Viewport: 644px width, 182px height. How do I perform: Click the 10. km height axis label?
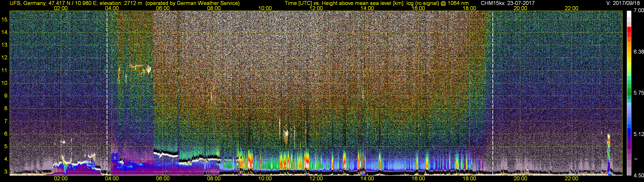tap(5, 83)
